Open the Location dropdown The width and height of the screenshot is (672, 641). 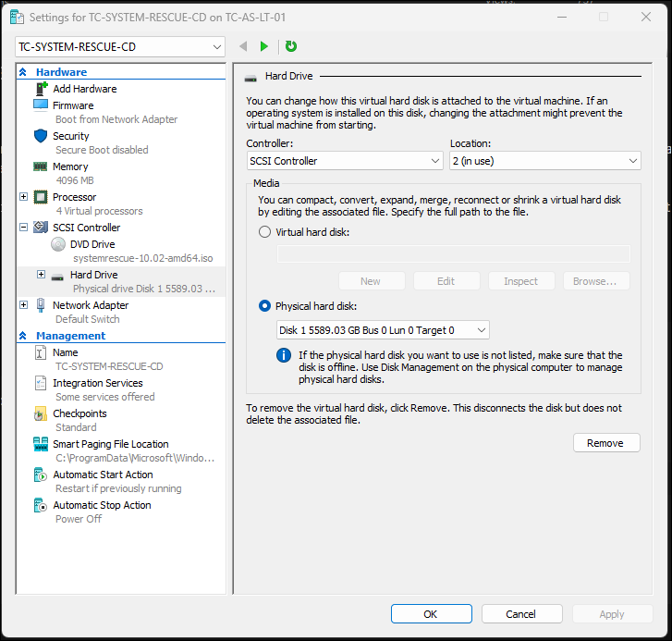pos(545,161)
